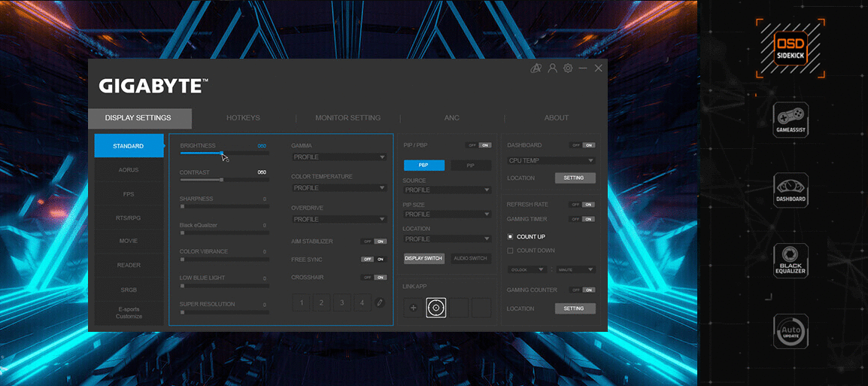
Task: Switch to the Hotkeys tab
Action: pos(243,118)
